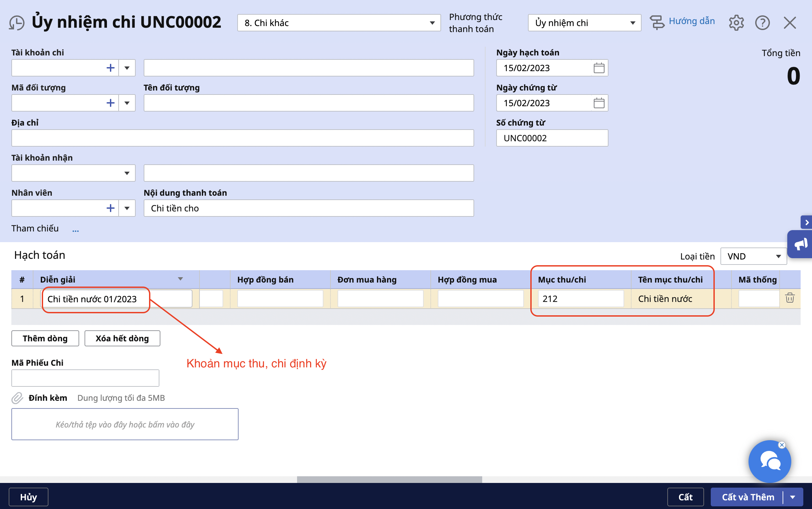Add new Mã đối tượng with plus icon
This screenshot has height=509, width=812.
coord(111,103)
